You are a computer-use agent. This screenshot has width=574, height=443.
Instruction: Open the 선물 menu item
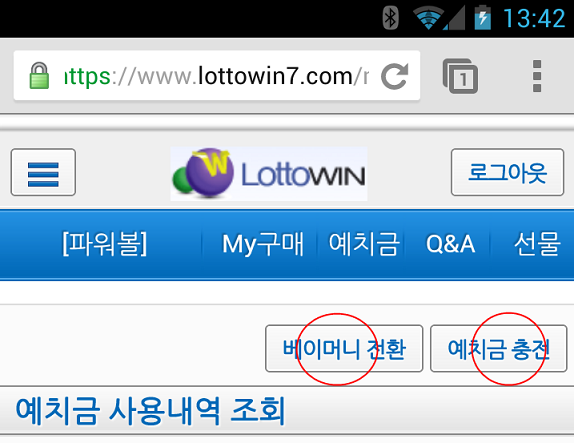click(537, 244)
